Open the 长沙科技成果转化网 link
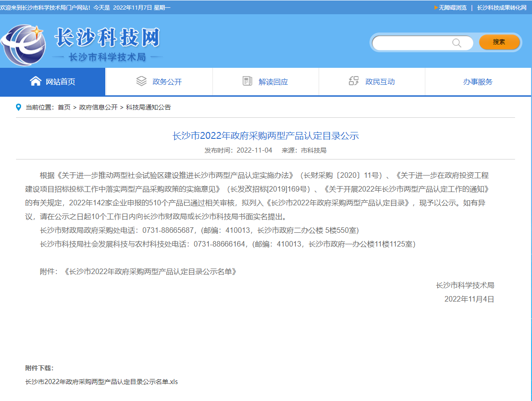Viewport: 532px width, 401px height. (x=501, y=7)
